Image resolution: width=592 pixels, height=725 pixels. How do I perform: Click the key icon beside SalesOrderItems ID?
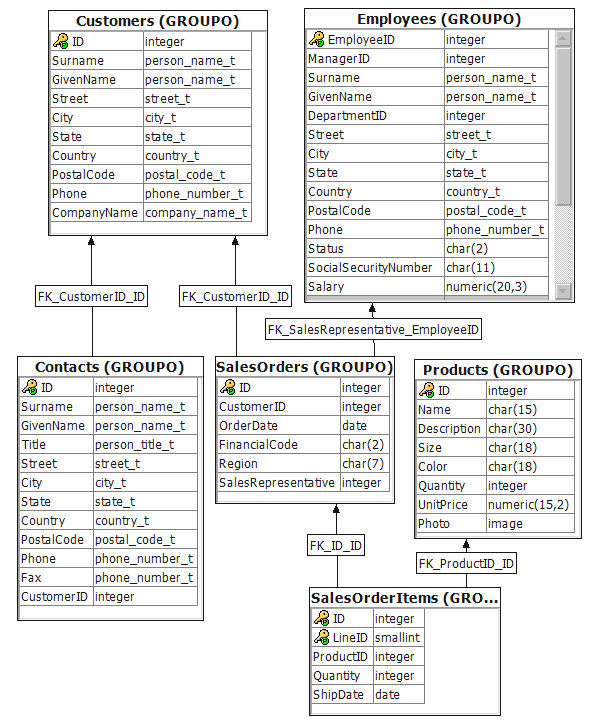click(321, 618)
